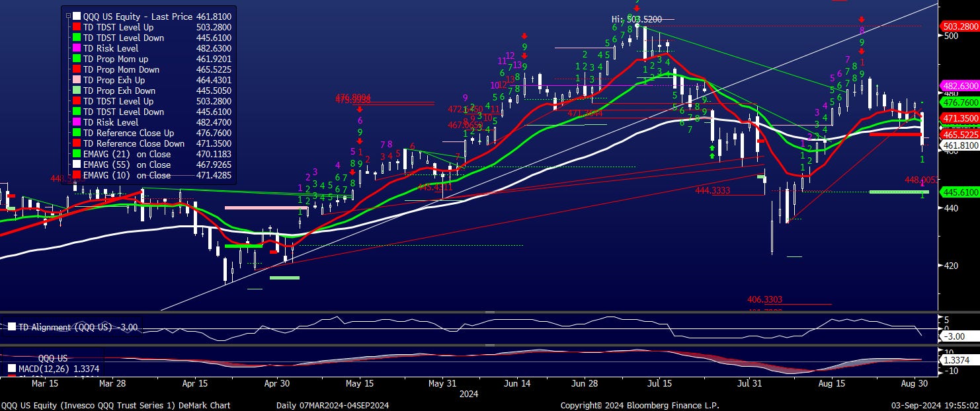Click the red TD Prop Mom Down swatch
Image resolution: width=980 pixels, height=411 pixels.
[x=77, y=69]
